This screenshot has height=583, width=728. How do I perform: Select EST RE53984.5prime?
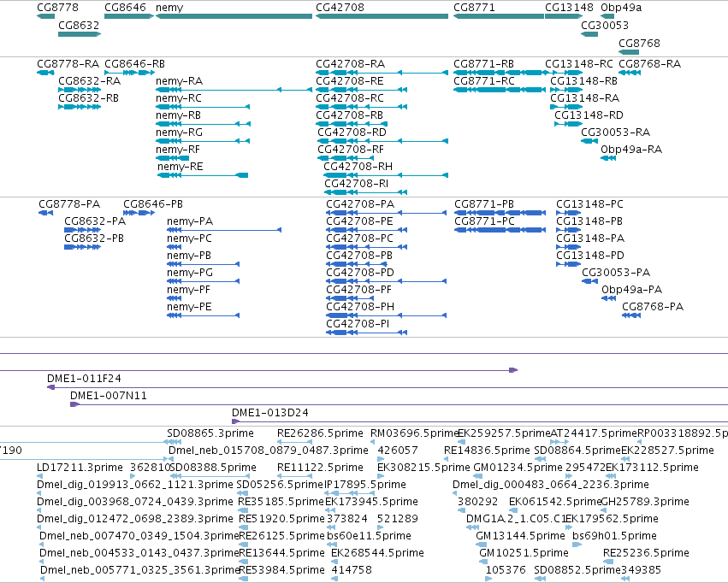[x=281, y=570]
